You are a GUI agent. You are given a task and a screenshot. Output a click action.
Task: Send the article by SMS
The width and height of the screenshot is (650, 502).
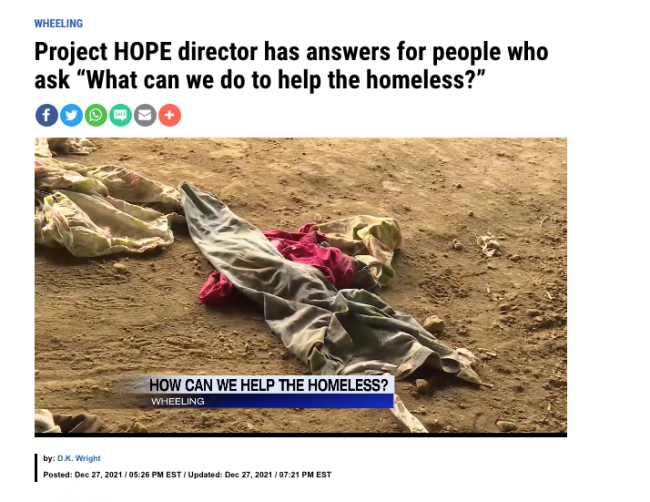click(x=120, y=115)
